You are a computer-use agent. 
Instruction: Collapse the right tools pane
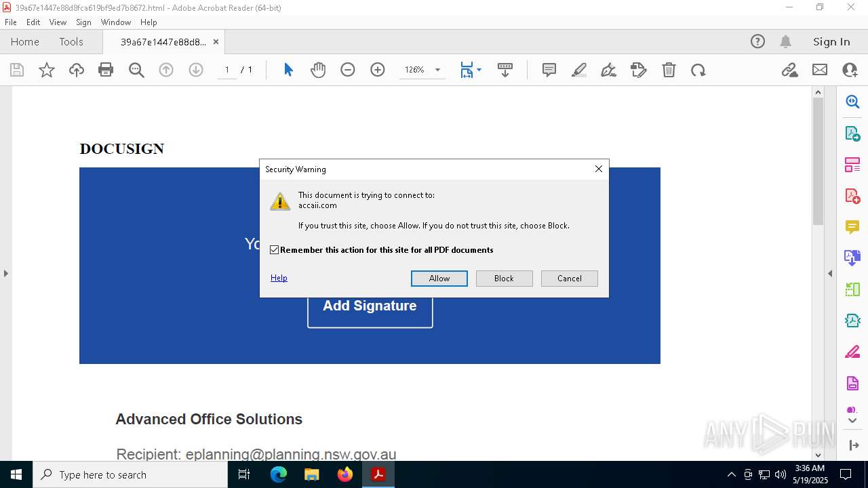830,274
